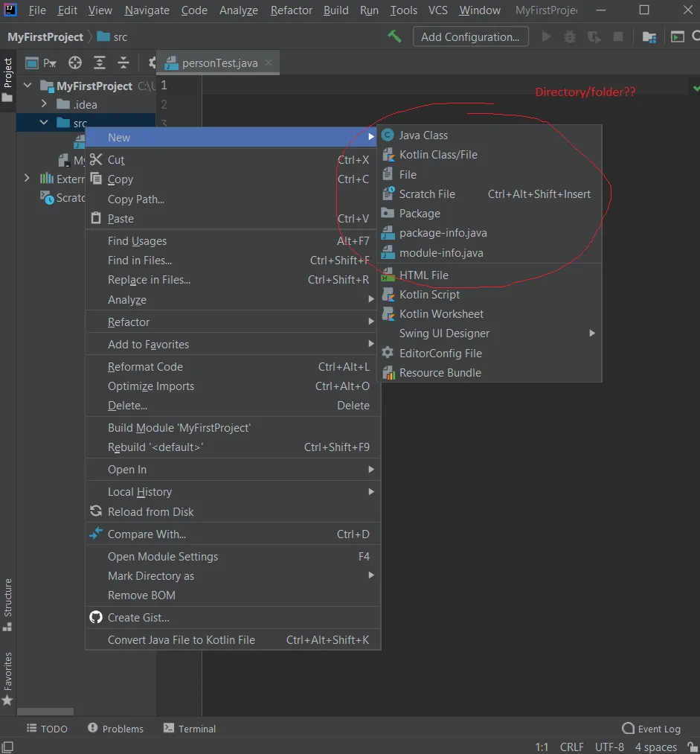The height and width of the screenshot is (754, 700).
Task: Choose Convert Java File to Kotlin File
Action: (x=233, y=639)
